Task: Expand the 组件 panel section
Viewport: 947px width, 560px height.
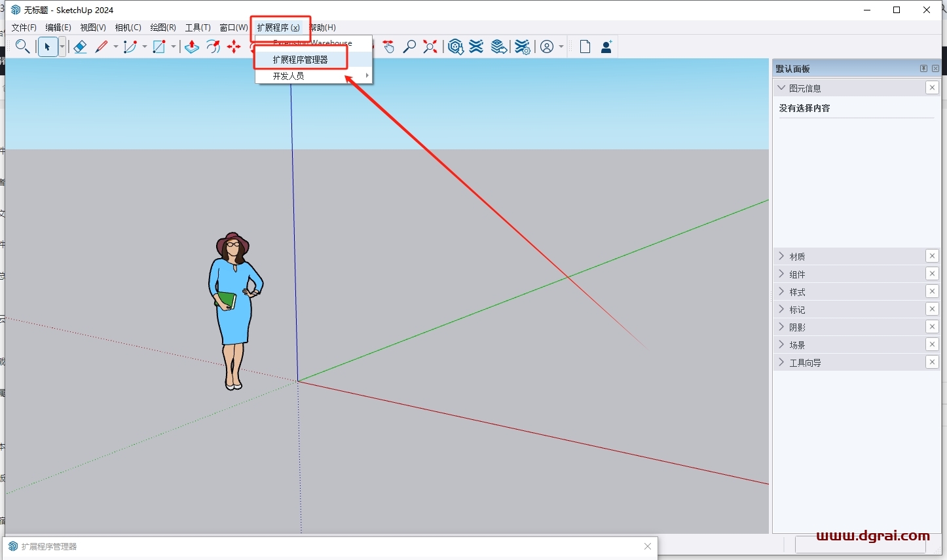Action: coord(781,274)
